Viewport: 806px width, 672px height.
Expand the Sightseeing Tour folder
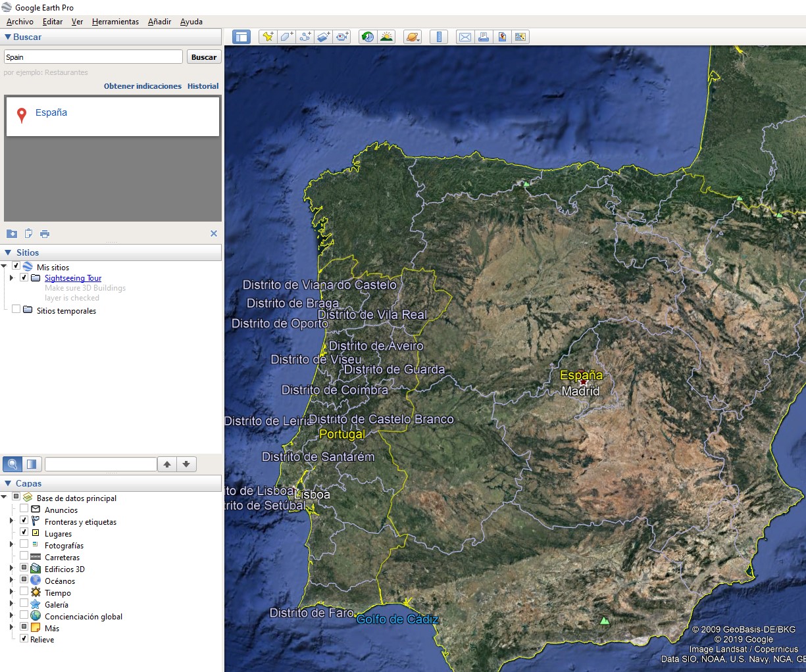click(x=11, y=278)
